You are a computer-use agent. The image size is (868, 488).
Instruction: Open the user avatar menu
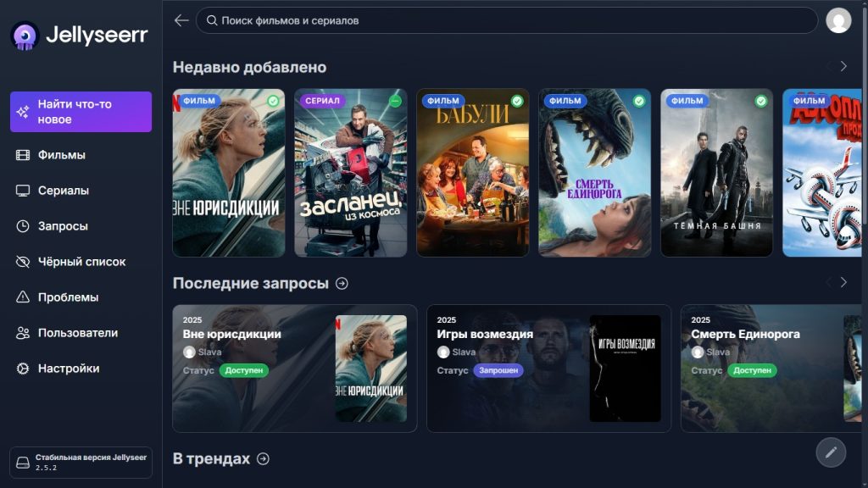pyautogui.click(x=838, y=20)
